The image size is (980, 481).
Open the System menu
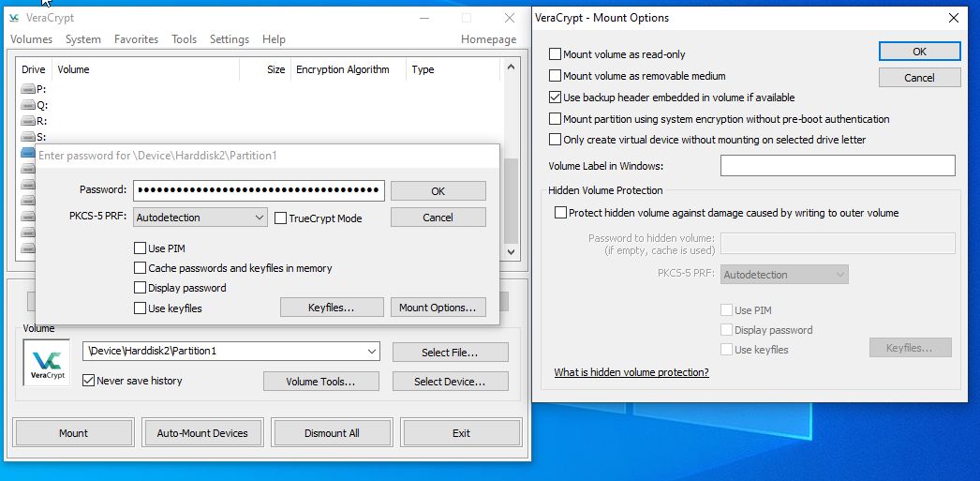click(x=83, y=39)
